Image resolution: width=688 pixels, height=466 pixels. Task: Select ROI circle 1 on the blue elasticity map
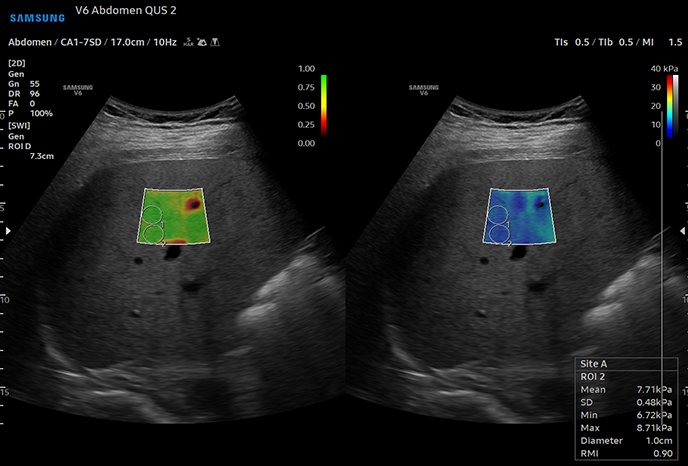click(x=498, y=214)
